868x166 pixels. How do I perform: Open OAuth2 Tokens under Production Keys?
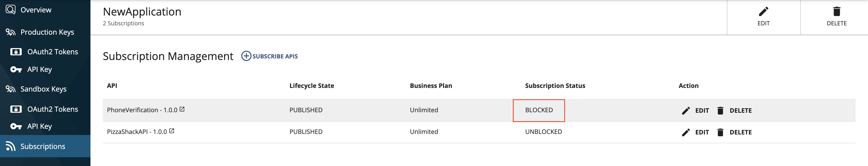(x=52, y=52)
